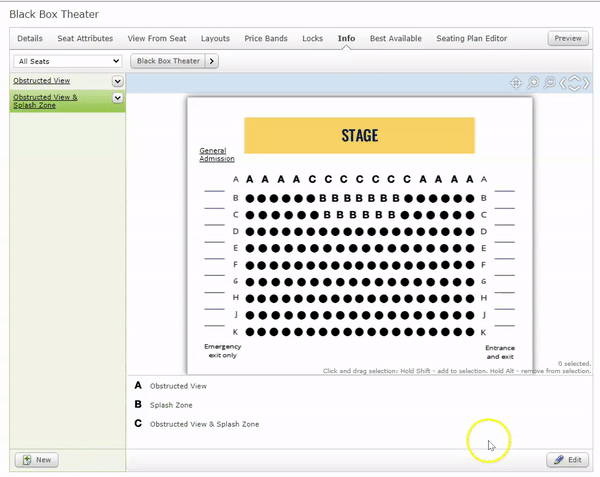Viewport: 600px width, 477px height.
Task: Pan the seating plan up
Action: [574, 78]
